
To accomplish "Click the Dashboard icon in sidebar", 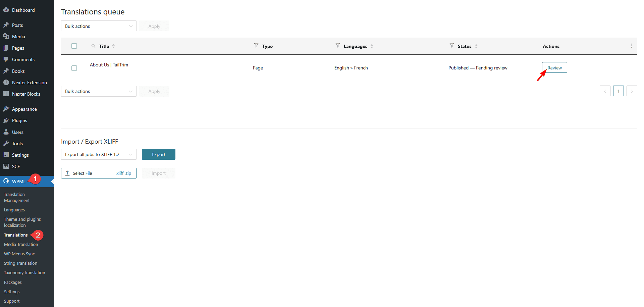I will 6,10.
